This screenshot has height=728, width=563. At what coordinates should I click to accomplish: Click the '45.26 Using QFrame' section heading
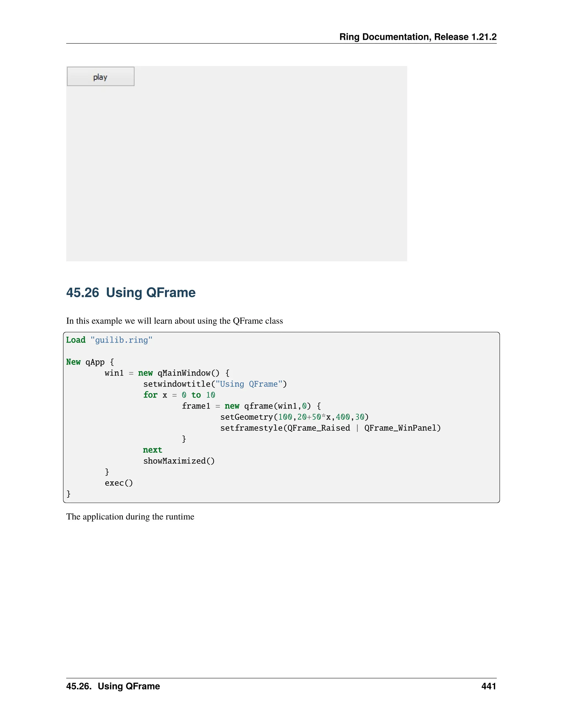tap(131, 292)
